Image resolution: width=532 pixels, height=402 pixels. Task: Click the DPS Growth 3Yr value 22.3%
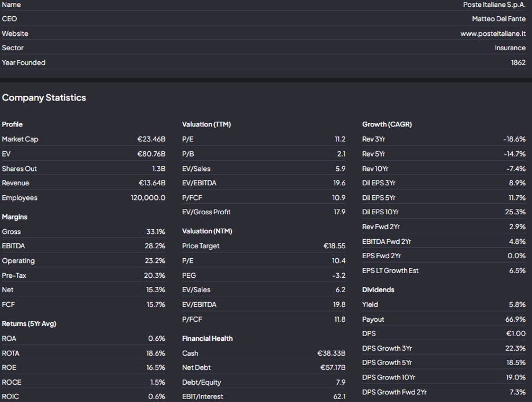515,348
